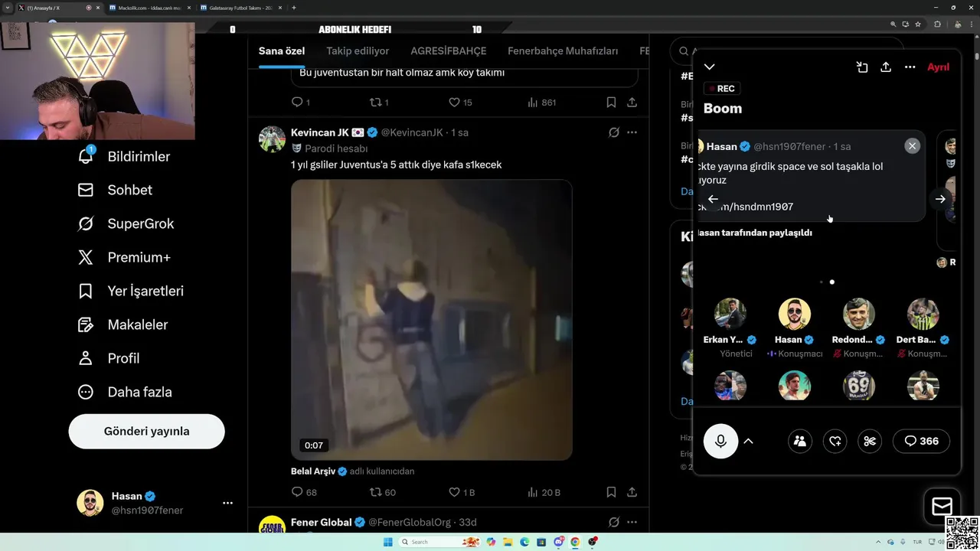The height and width of the screenshot is (551, 980).
Task: Open more options on Kevincan JK tweet
Action: click(632, 132)
